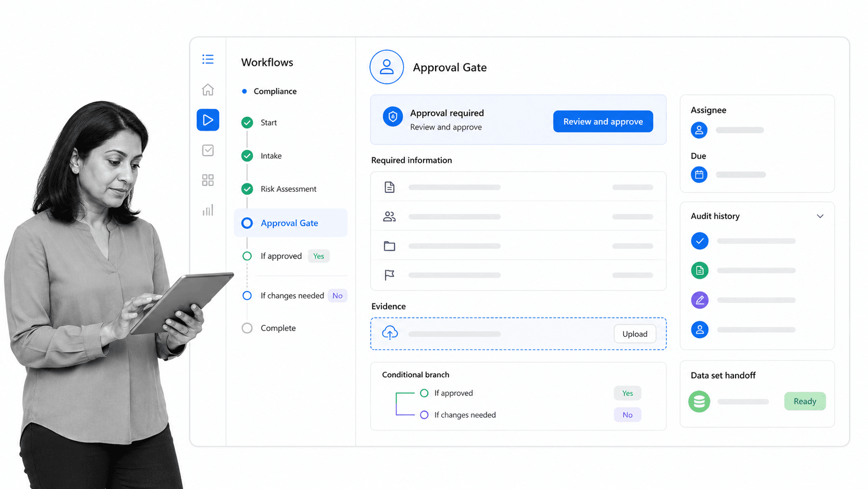Click the green document audit history entry
Screen dimensions: 868x489
(x=700, y=270)
